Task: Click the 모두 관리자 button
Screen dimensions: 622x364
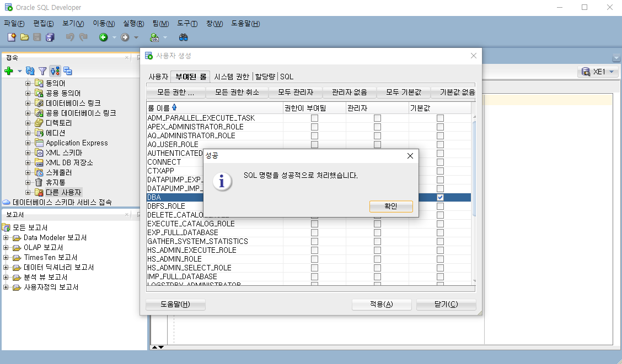Action: click(x=296, y=93)
